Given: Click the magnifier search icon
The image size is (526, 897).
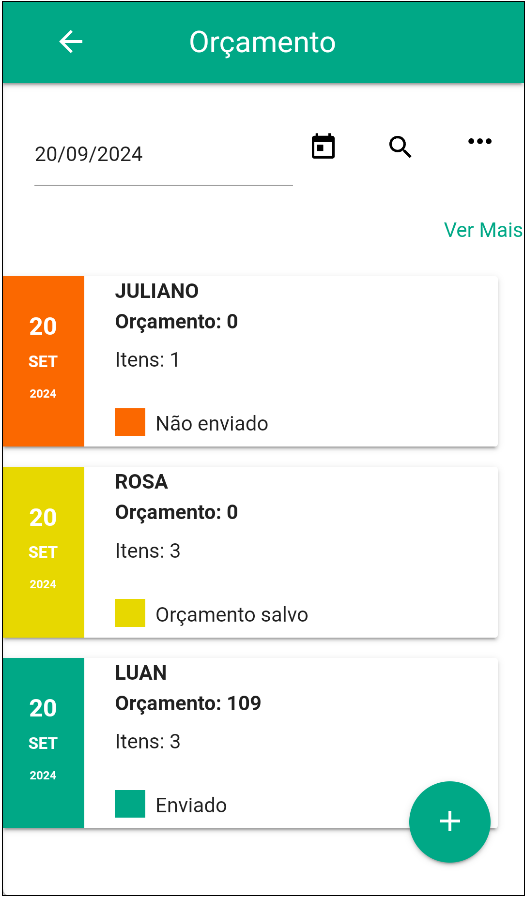Looking at the screenshot, I should [x=400, y=147].
